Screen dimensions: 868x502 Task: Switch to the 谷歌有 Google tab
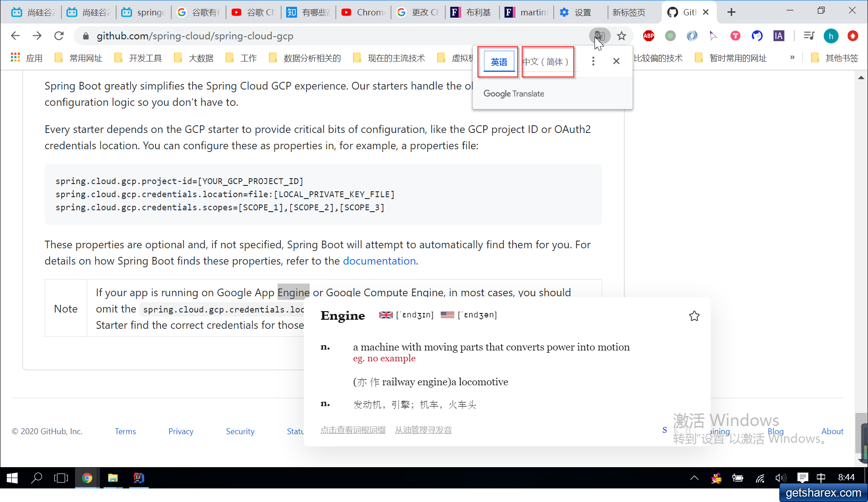tap(199, 12)
